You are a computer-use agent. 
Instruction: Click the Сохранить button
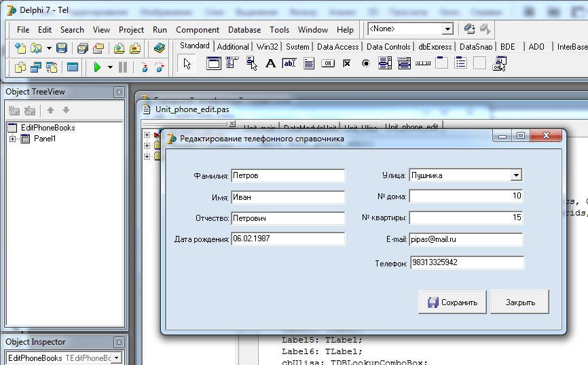tap(452, 302)
